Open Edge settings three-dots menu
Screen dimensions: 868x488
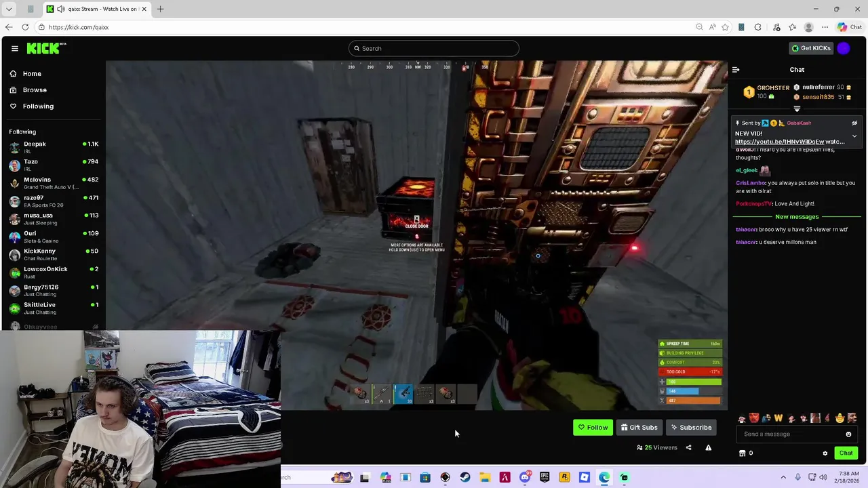tap(825, 27)
